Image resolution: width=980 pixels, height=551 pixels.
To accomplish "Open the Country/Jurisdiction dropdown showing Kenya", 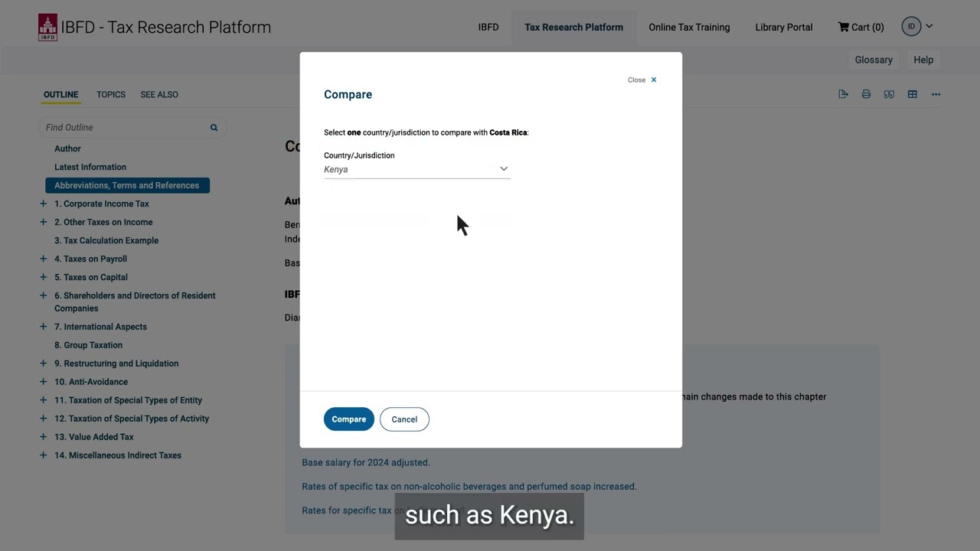I will (417, 169).
